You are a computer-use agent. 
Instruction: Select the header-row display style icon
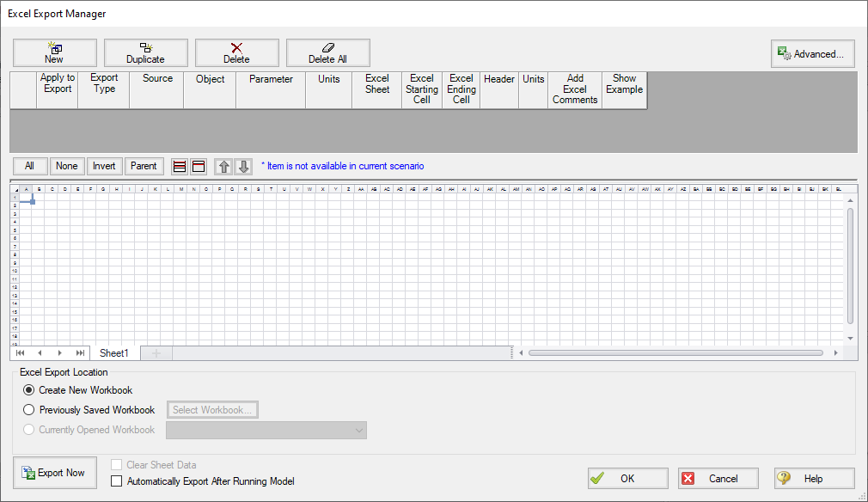[198, 166]
